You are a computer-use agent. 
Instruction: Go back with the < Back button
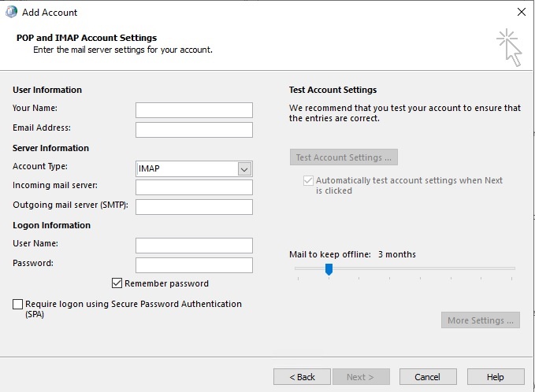click(x=302, y=377)
